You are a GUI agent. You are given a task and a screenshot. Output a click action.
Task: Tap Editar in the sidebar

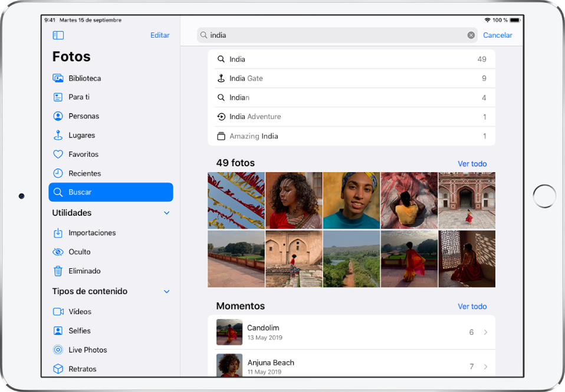(160, 35)
